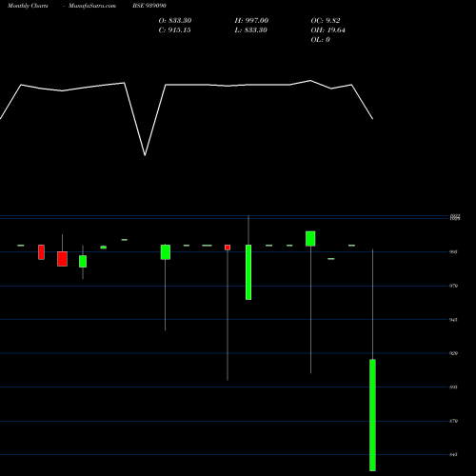476x476 pixels.
Task: Click the 920 price axis label
Action: [453, 353]
